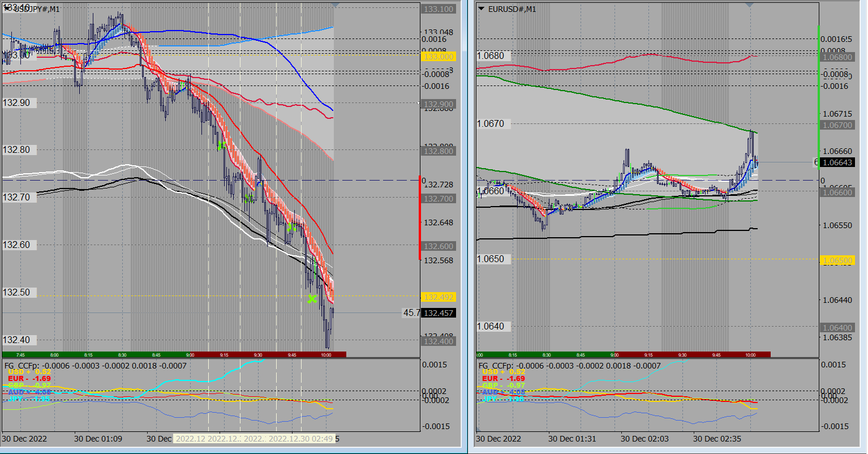Screen dimensions: 868x454
Task: Click the 8:00 session time on USDJPY chart
Action: (54, 354)
